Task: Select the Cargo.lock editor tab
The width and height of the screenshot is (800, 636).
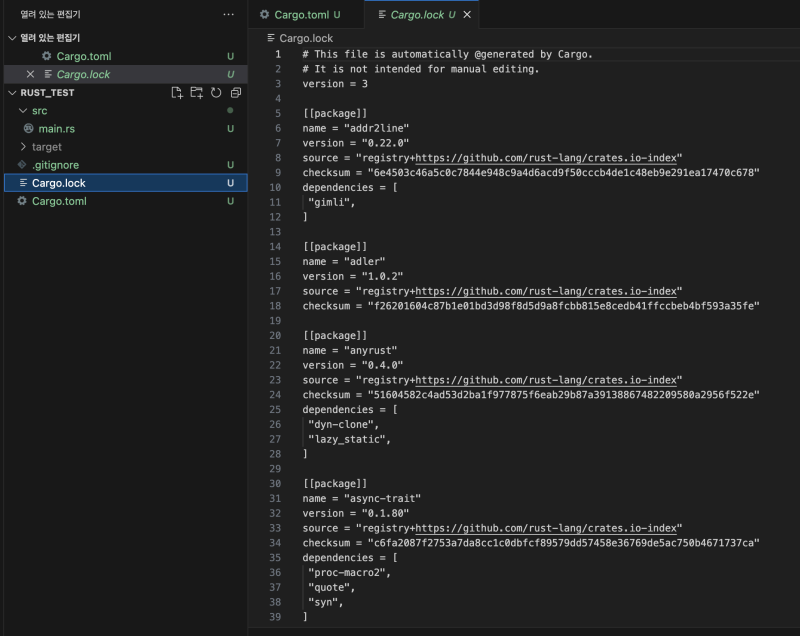Action: tap(415, 15)
